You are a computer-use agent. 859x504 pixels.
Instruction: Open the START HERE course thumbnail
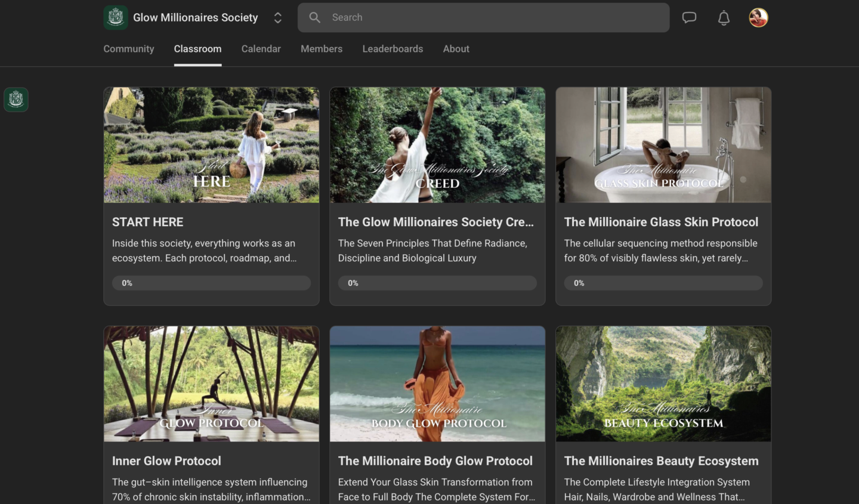211,145
